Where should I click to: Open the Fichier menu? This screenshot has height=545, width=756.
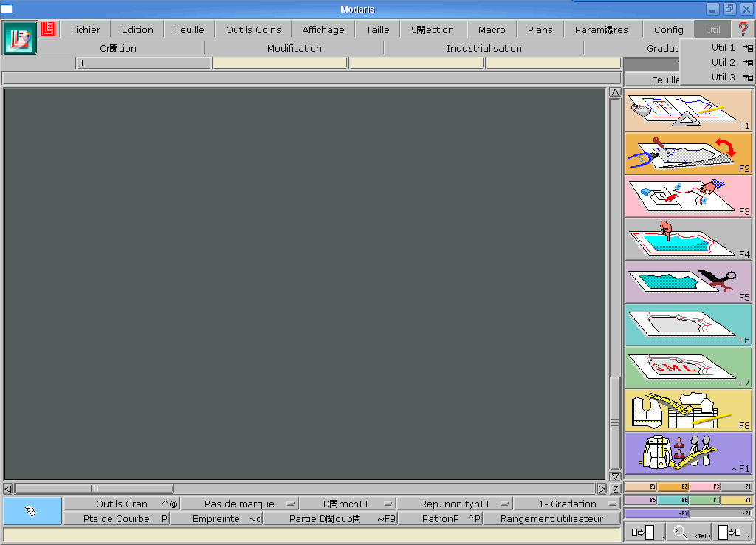click(86, 30)
